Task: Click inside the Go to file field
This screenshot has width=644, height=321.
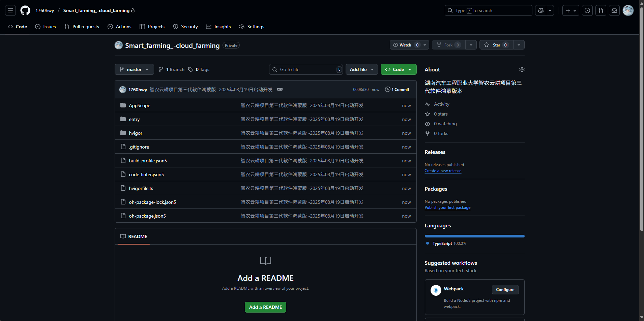Action: 303,69
